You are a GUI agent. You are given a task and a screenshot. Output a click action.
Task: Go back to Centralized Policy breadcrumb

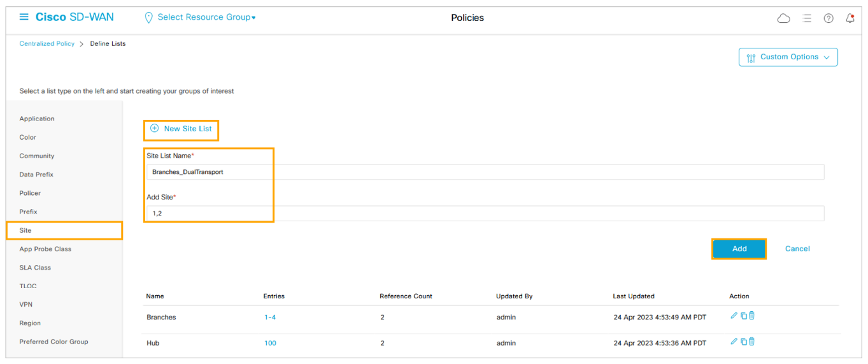click(46, 43)
